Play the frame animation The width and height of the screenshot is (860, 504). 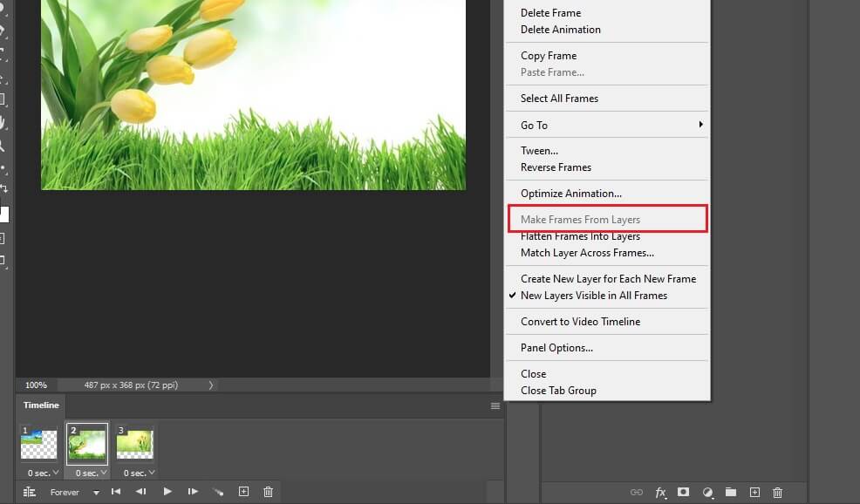tap(167, 492)
